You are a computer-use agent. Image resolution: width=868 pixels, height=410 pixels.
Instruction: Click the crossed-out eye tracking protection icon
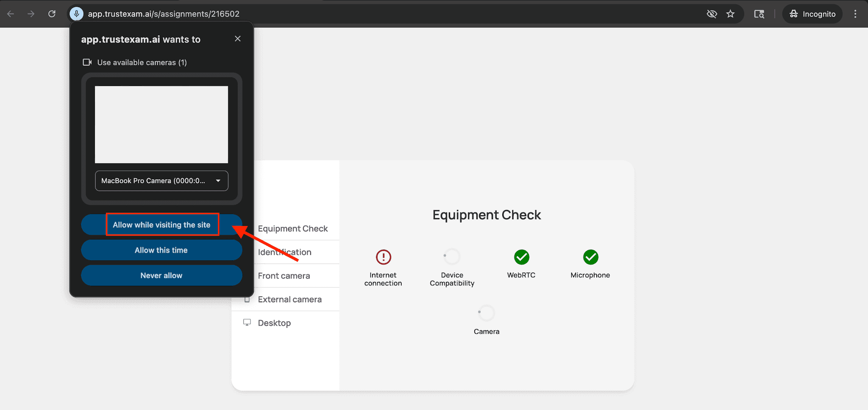(712, 14)
